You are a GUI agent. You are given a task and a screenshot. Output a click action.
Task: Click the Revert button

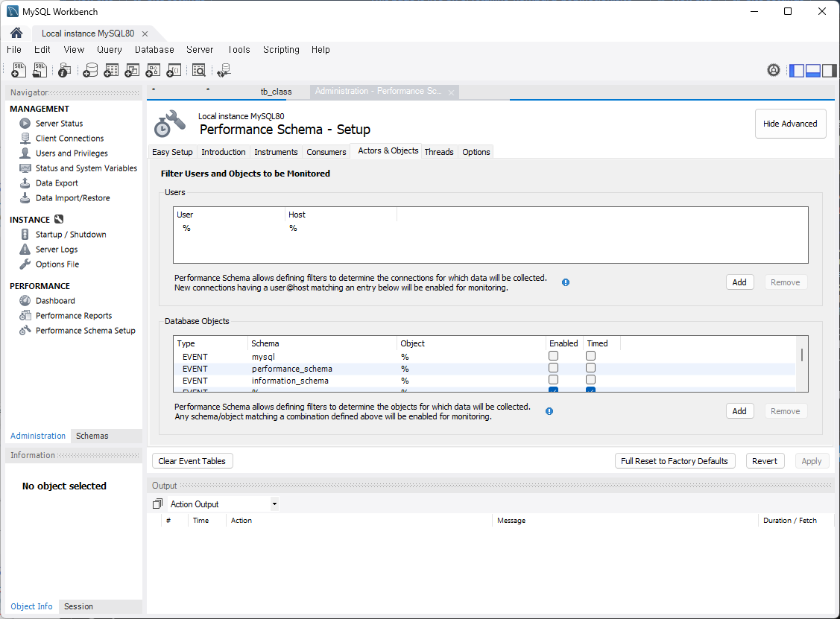tap(765, 461)
